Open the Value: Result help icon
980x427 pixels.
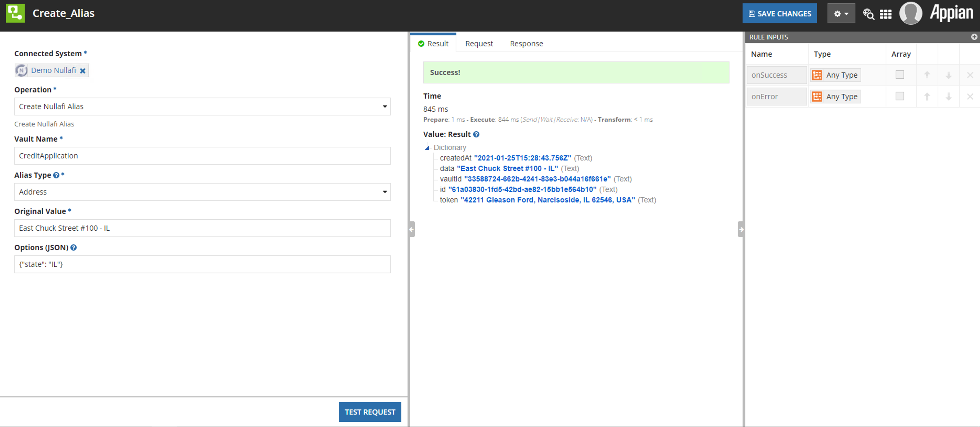click(x=476, y=134)
